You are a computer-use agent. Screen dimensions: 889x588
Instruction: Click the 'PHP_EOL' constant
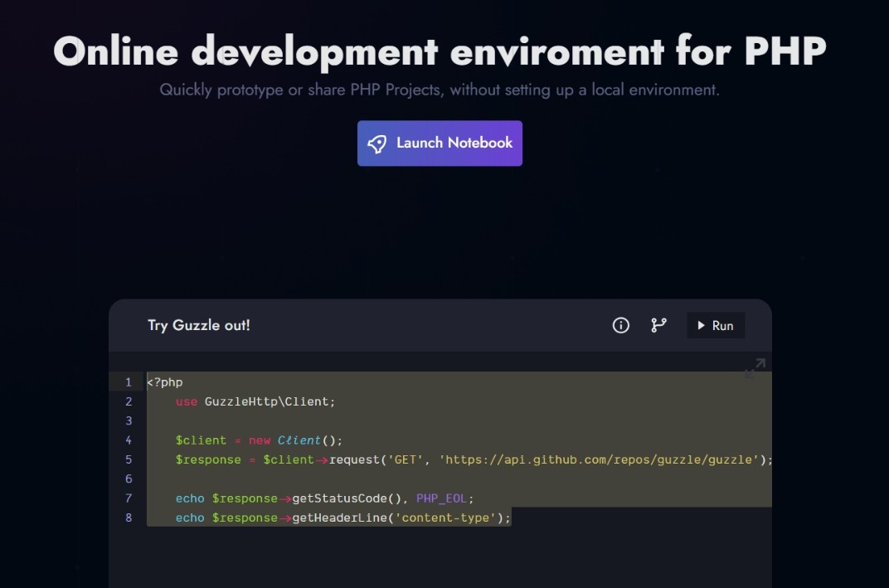[441, 498]
